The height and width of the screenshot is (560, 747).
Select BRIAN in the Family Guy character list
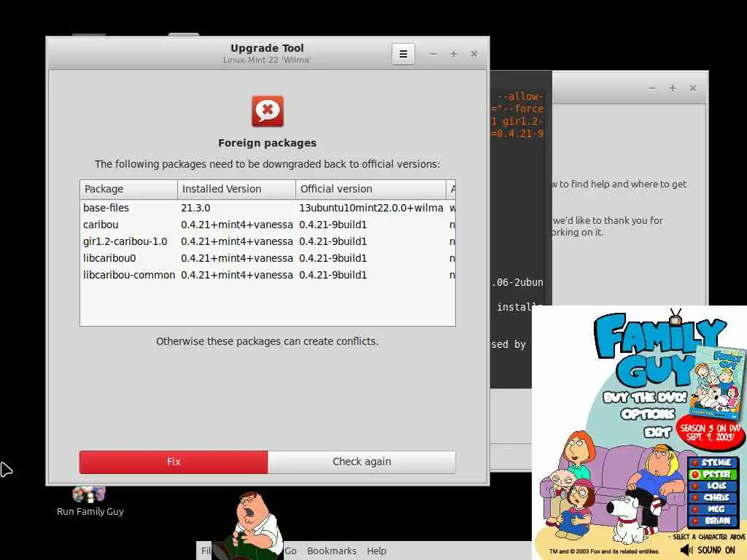(713, 521)
